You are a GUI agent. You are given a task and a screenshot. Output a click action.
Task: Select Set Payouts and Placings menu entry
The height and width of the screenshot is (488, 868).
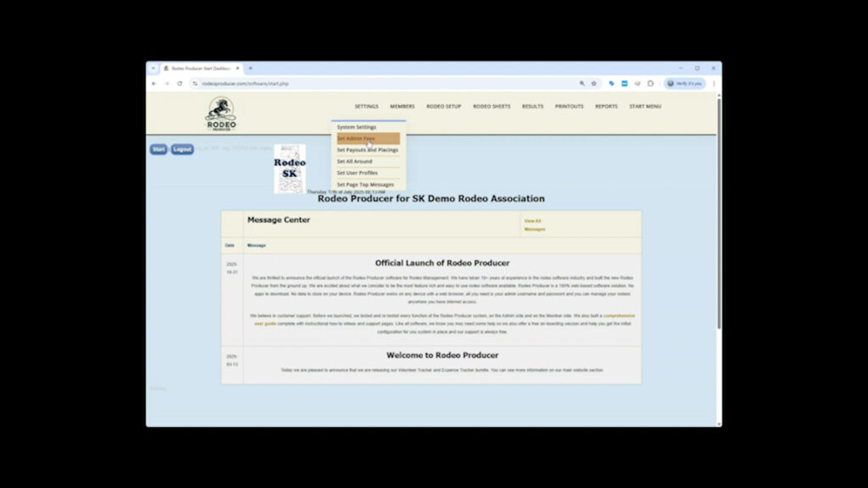click(x=367, y=149)
